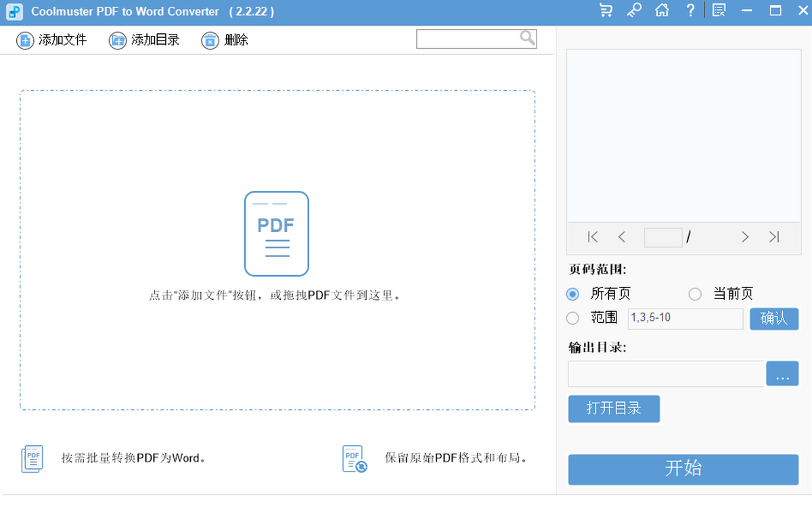Click the 删除 label

236,40
